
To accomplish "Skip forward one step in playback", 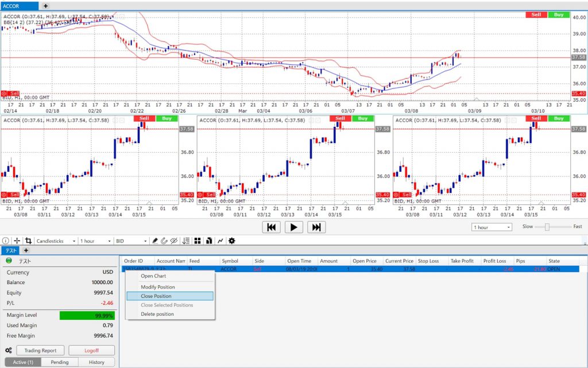I will [316, 227].
